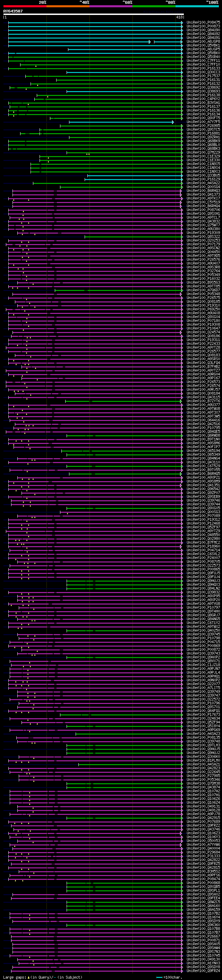Click the UniRef100_P31333 label
Image resolution: width=222 pixels, height=980 pixels.
click(x=203, y=857)
